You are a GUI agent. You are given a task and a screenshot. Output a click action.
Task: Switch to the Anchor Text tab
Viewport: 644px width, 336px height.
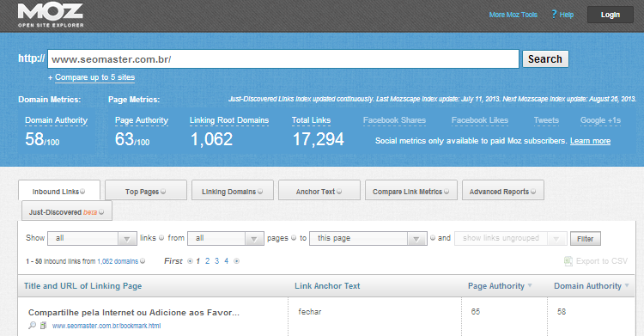click(319, 191)
